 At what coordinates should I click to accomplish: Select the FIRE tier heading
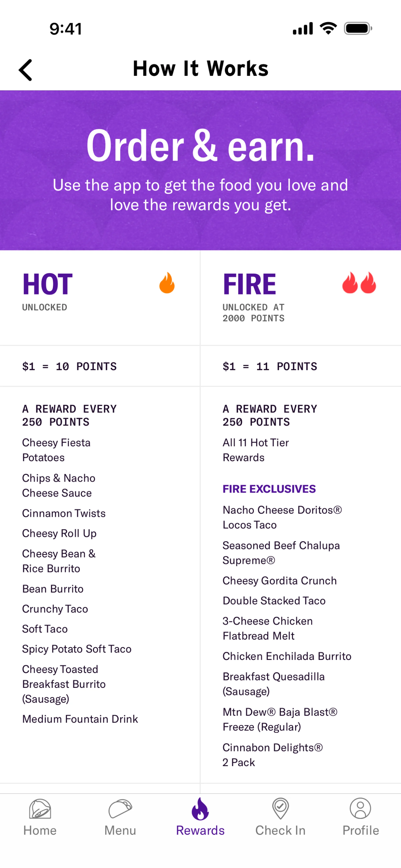click(x=250, y=284)
